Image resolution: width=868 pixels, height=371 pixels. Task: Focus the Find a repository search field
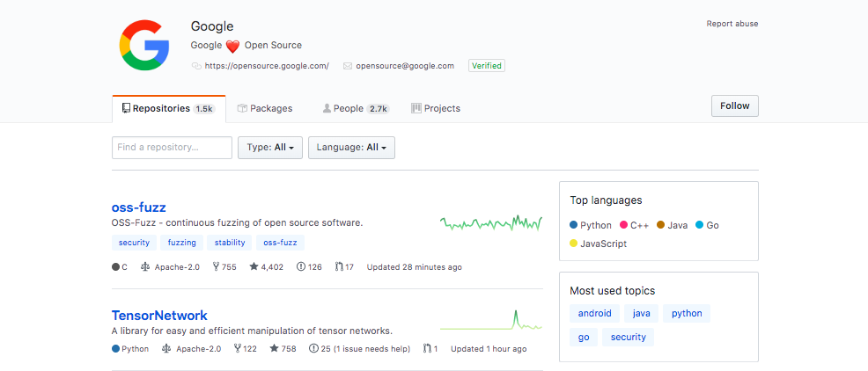coord(173,148)
